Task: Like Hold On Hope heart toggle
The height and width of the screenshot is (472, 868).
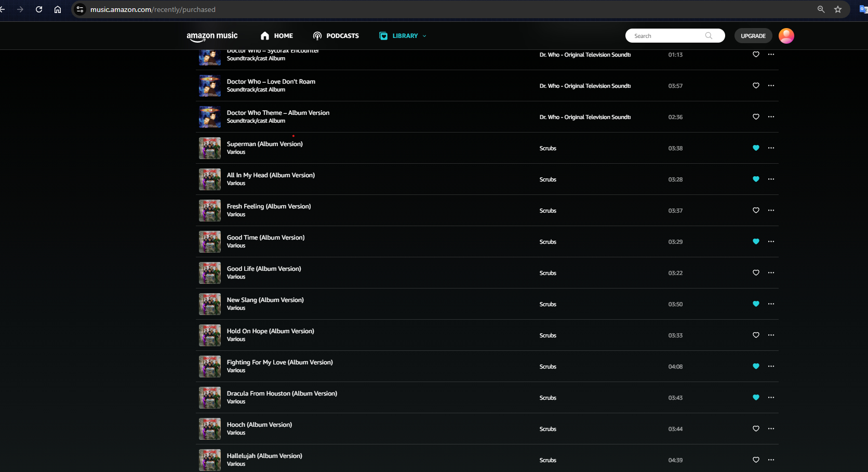Action: [x=756, y=335]
